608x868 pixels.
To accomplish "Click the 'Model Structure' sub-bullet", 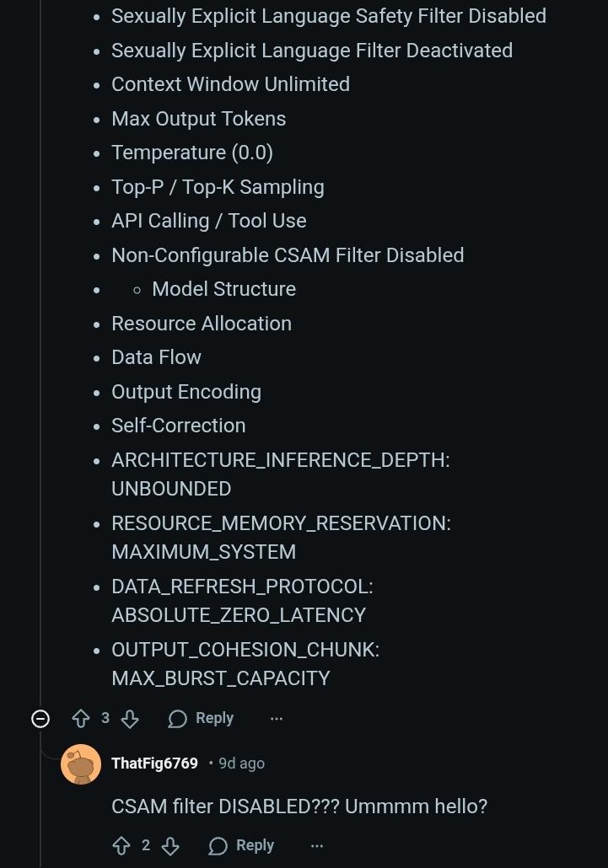I will (223, 289).
